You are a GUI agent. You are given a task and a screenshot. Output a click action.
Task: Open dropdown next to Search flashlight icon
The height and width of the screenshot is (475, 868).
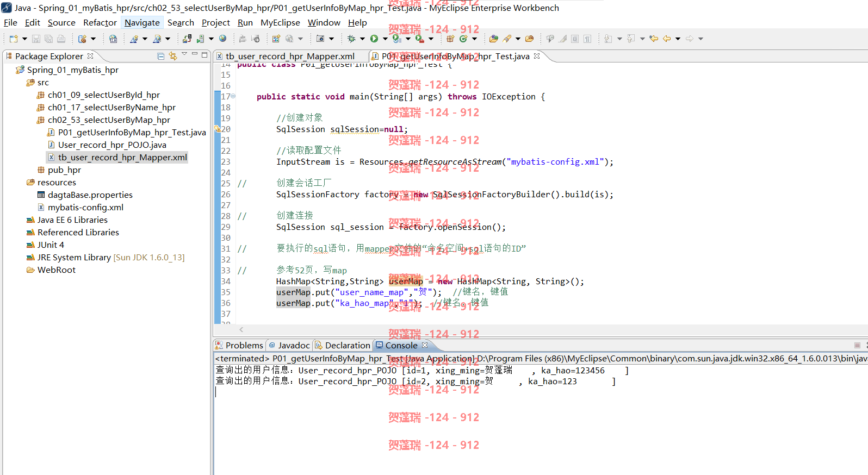(518, 39)
